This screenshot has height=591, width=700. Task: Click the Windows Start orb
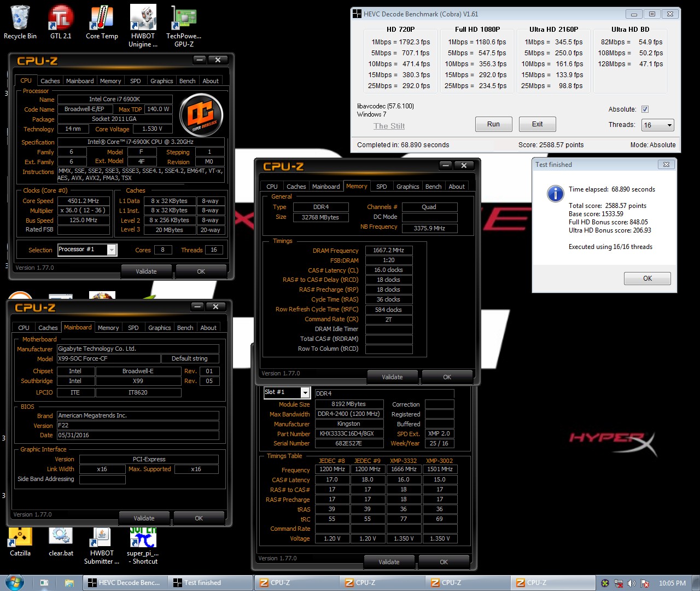[15, 583]
